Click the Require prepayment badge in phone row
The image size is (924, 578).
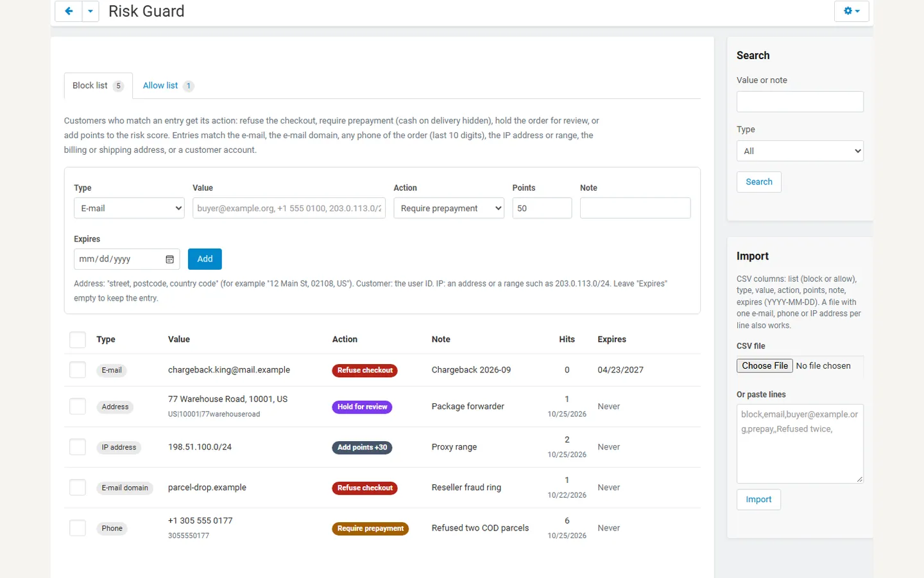click(370, 529)
